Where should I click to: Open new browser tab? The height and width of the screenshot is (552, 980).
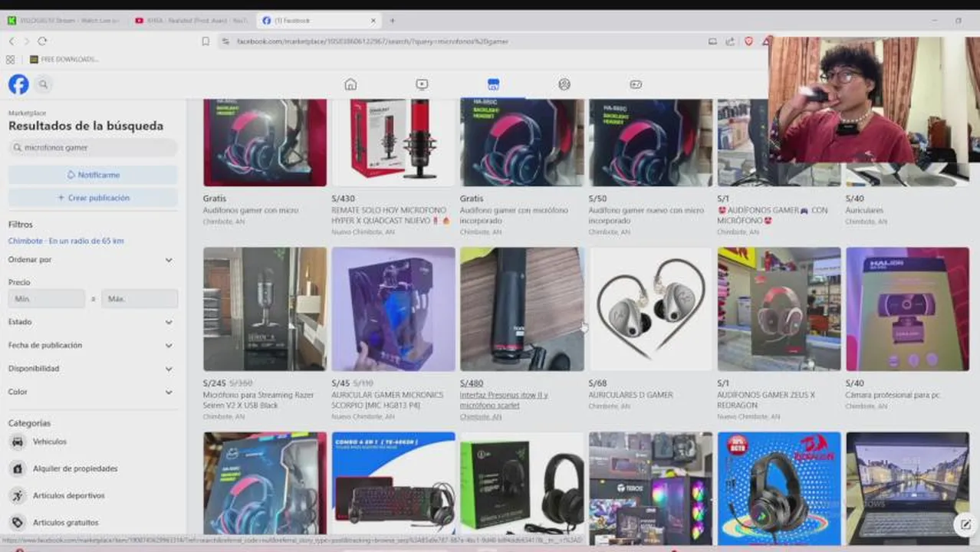tap(393, 21)
